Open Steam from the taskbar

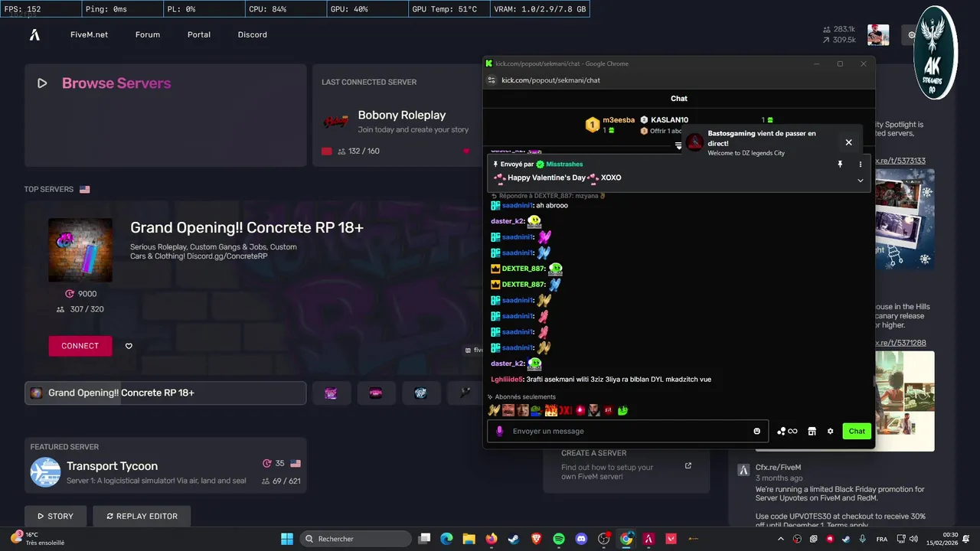coord(514,539)
